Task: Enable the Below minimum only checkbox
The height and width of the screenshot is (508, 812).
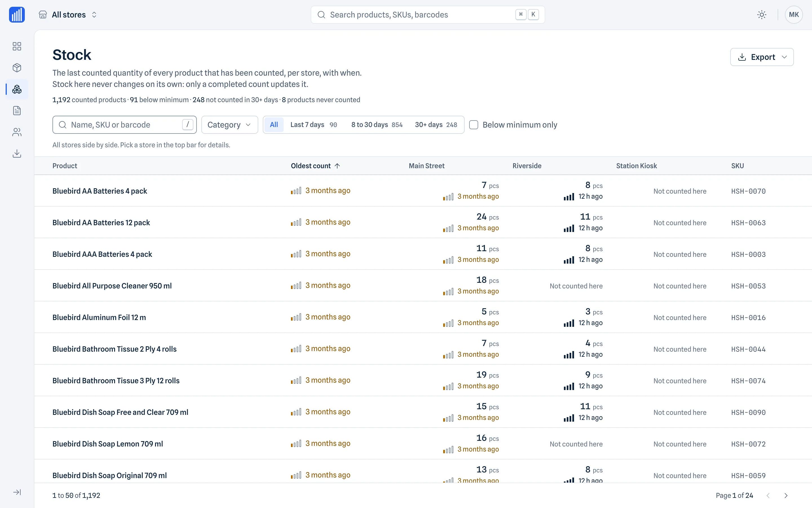Action: [473, 125]
